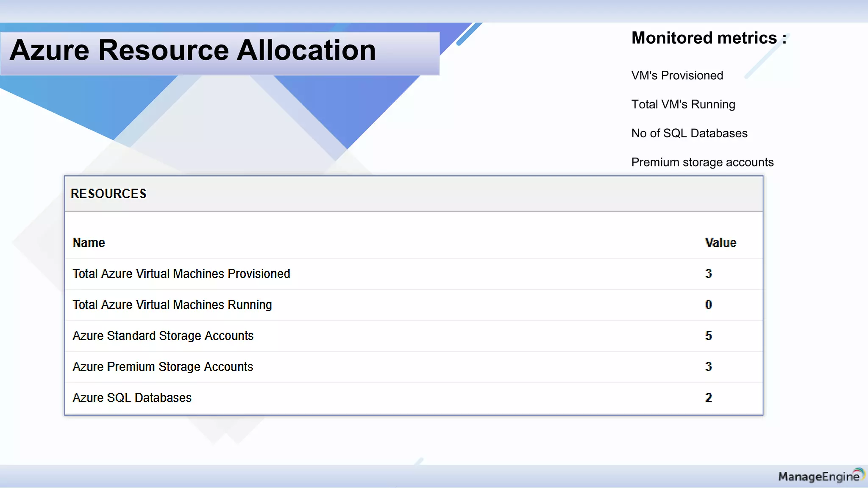
Task: Click the Name column header
Action: point(89,243)
